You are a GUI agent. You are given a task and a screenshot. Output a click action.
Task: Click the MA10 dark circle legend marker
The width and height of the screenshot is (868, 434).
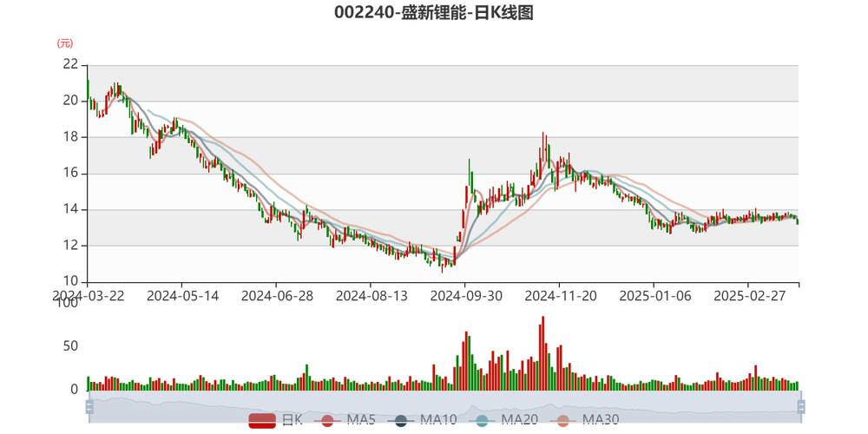coord(400,421)
